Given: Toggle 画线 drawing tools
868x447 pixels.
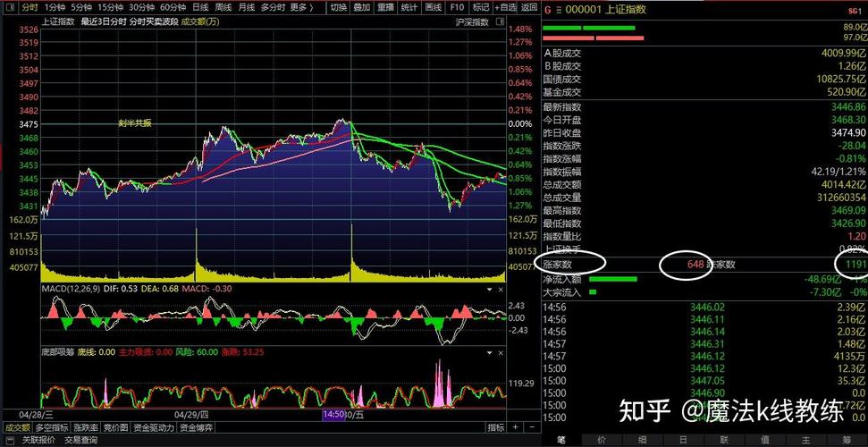Looking at the screenshot, I should [434, 7].
